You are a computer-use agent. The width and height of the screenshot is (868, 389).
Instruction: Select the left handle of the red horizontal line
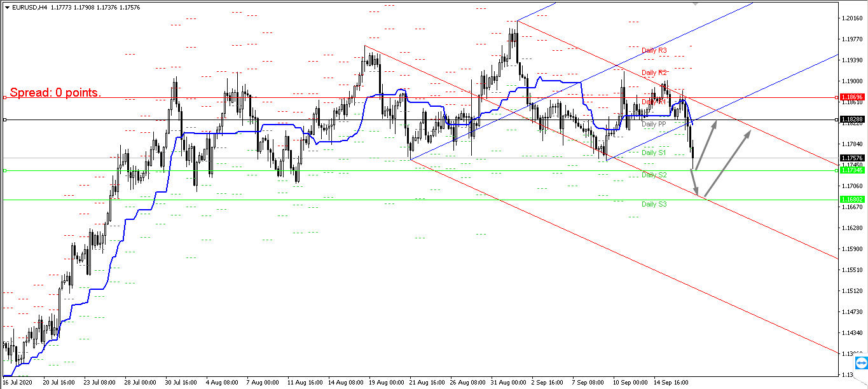click(x=5, y=97)
